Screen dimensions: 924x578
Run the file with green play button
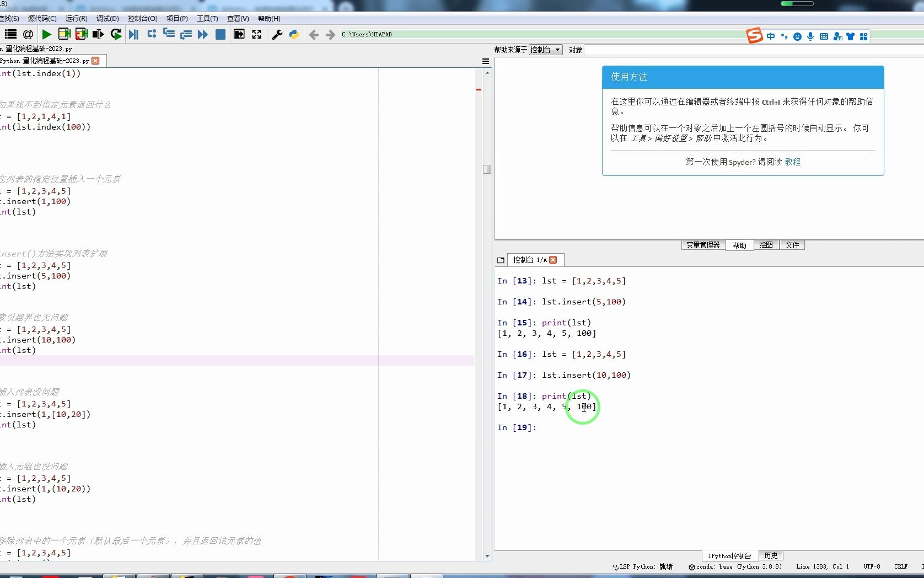(46, 34)
